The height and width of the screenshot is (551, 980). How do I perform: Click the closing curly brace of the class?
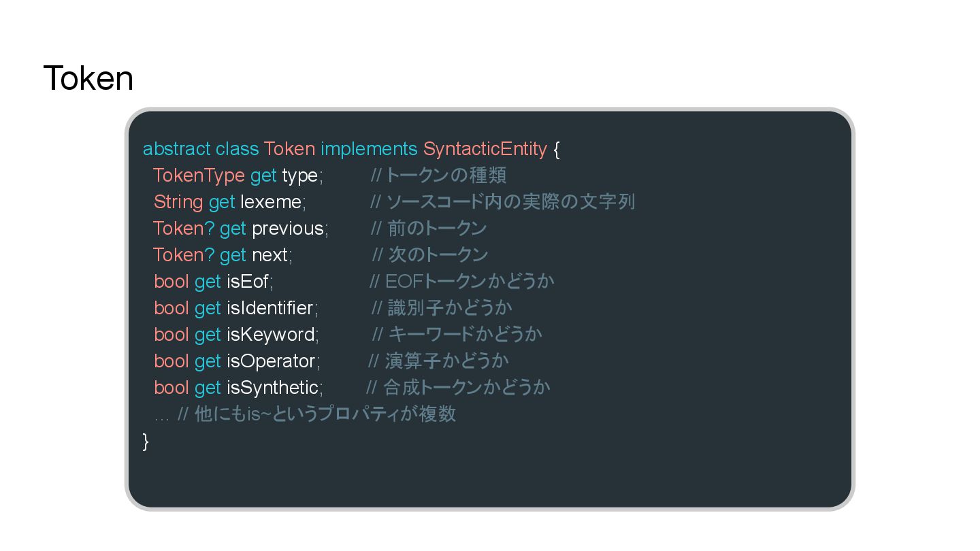[145, 441]
